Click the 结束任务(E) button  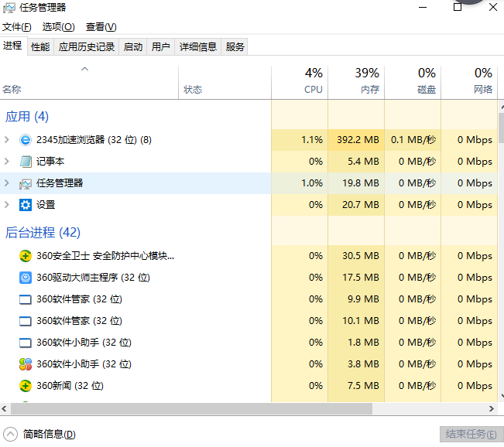(x=471, y=435)
